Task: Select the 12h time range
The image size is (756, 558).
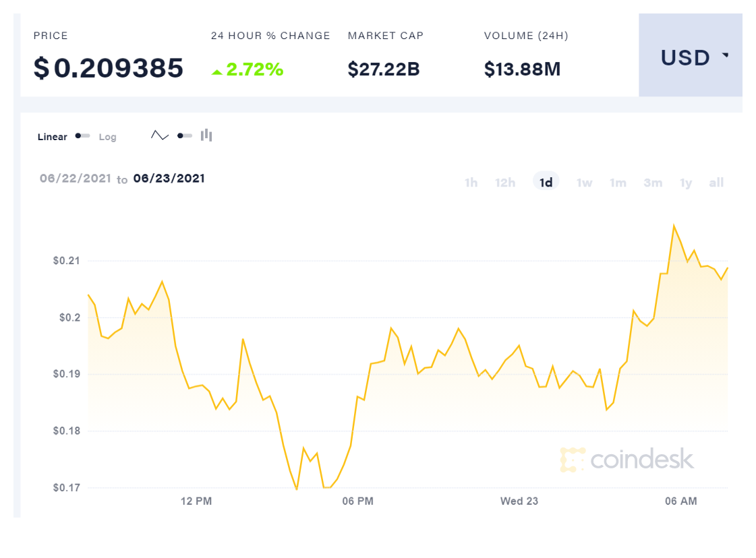Action: 505,183
